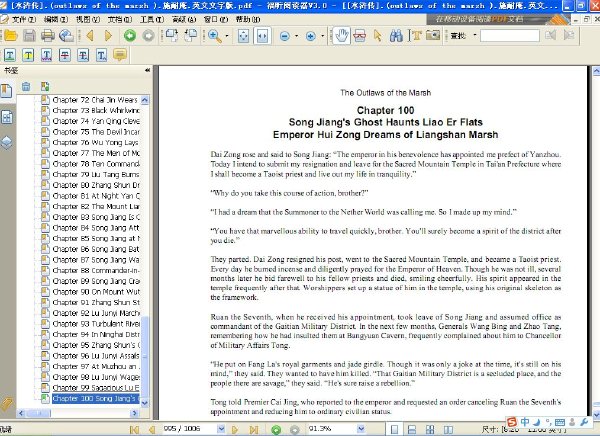Image resolution: width=600 pixels, height=436 pixels.
Task: Open the 工具 (Tools) menu
Action: pyautogui.click(x=152, y=19)
